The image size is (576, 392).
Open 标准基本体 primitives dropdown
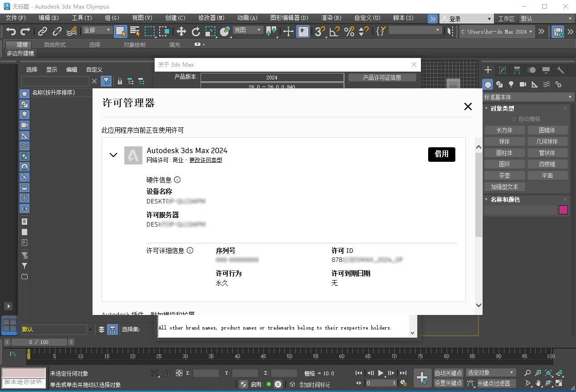pyautogui.click(x=528, y=97)
